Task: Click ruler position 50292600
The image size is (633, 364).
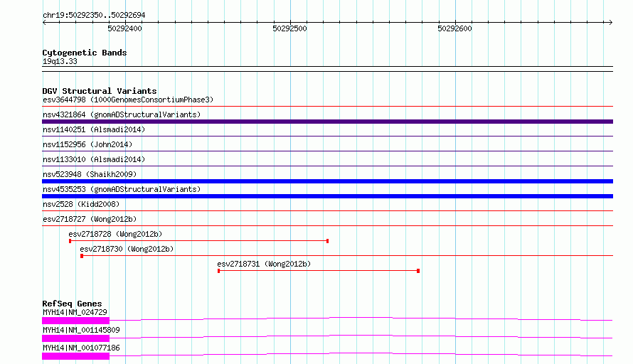Action: 455,28
